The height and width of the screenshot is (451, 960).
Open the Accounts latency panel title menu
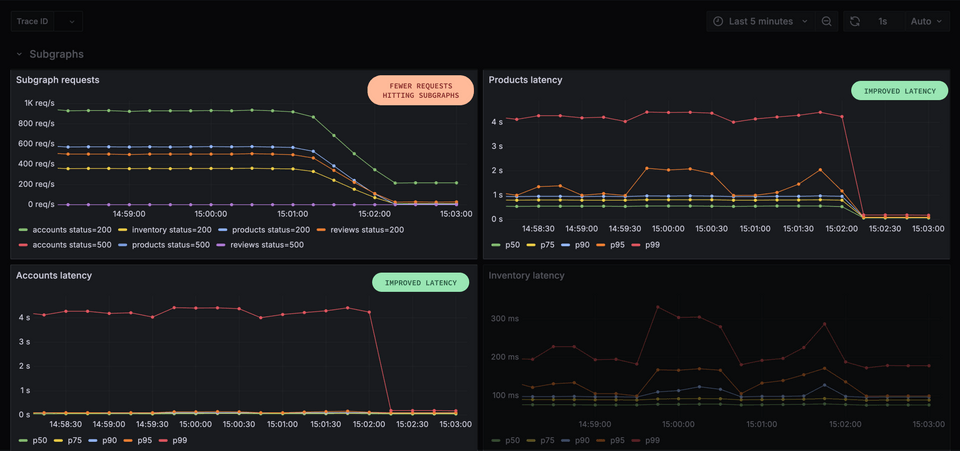pyautogui.click(x=54, y=275)
